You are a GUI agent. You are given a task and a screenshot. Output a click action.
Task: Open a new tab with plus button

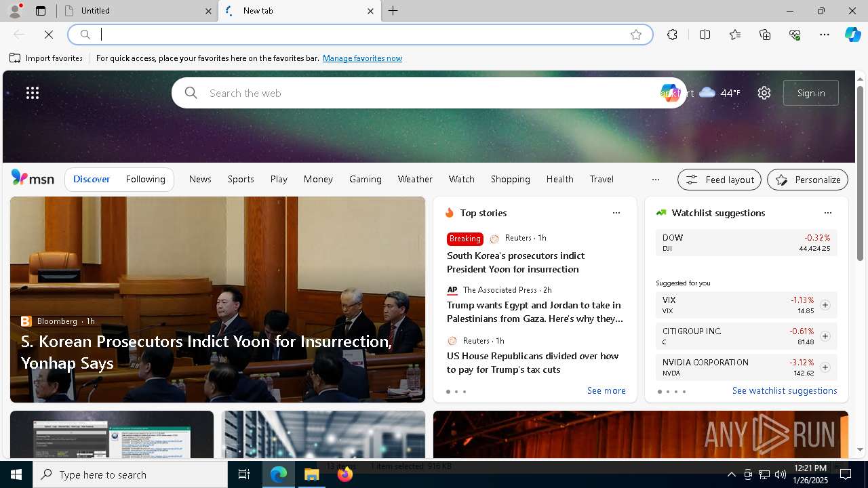coord(393,11)
